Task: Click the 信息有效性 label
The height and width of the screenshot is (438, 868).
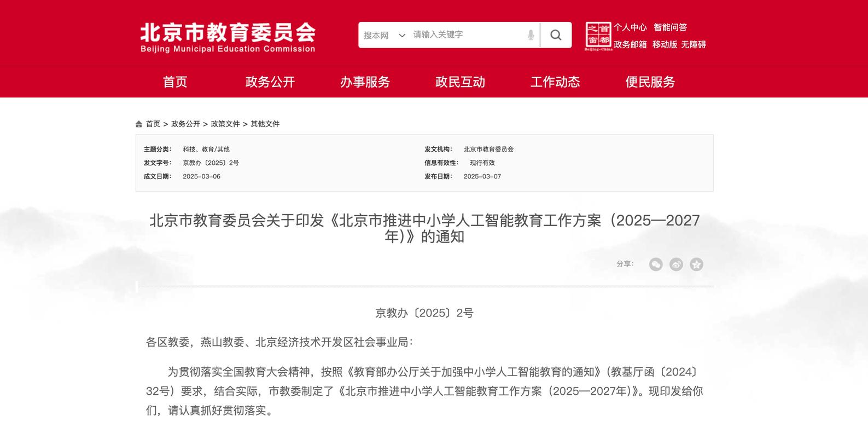Action: 441,163
